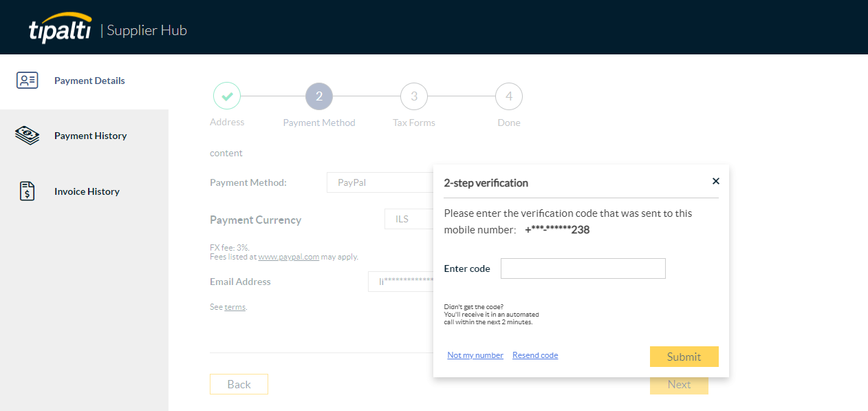Open the Payment Method PayPal dropdown
This screenshot has height=411, width=868.
coord(380,182)
